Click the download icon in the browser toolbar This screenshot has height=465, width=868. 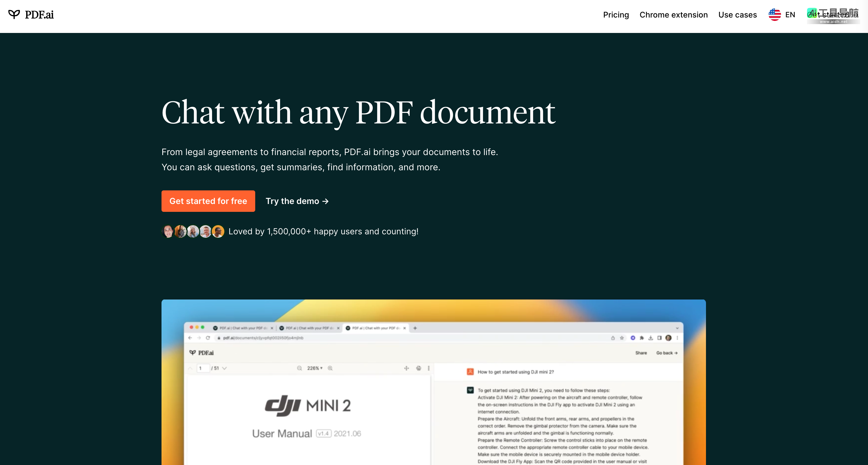click(x=651, y=338)
